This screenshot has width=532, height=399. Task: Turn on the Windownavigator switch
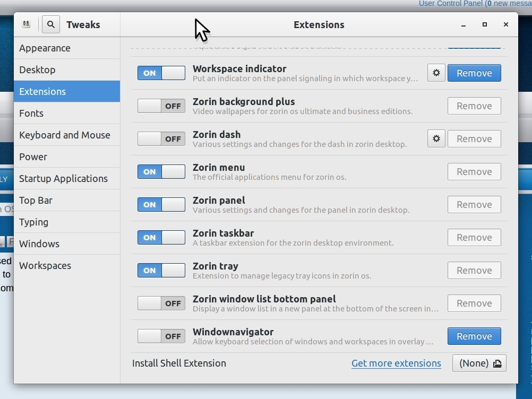[x=161, y=336]
